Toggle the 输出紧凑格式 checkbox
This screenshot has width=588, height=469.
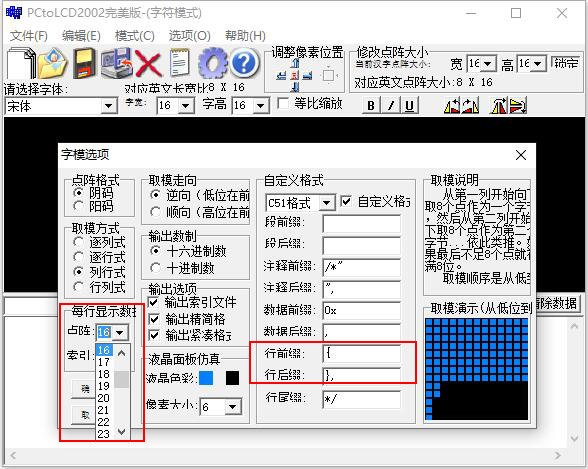[154, 335]
